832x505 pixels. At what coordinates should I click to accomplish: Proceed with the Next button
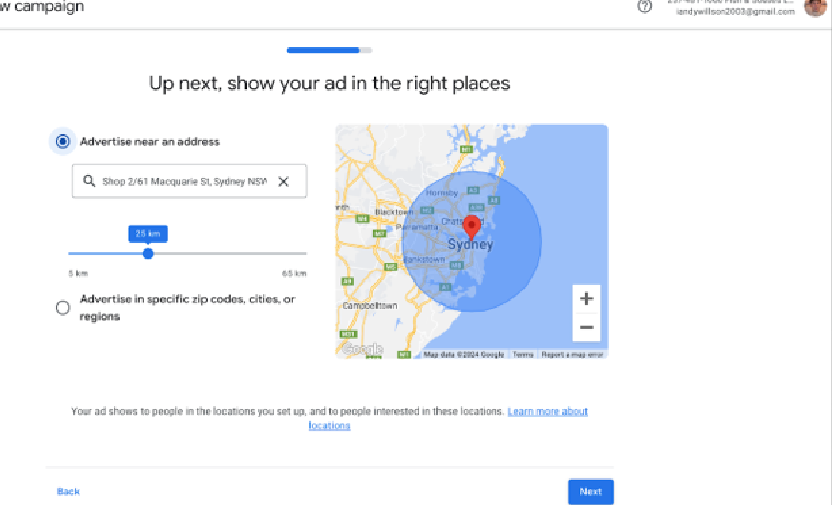tap(591, 492)
